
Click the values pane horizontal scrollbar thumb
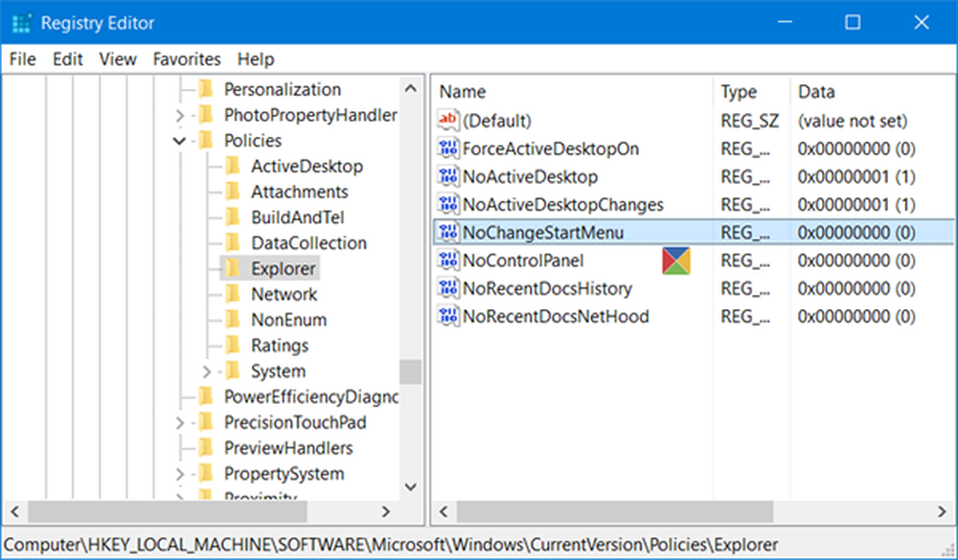click(x=615, y=511)
